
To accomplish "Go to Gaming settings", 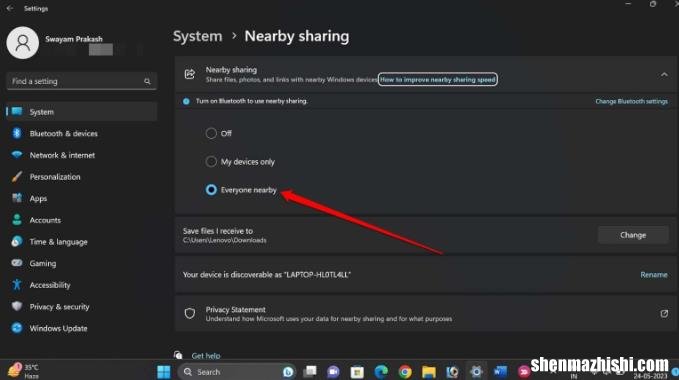I will (81, 263).
